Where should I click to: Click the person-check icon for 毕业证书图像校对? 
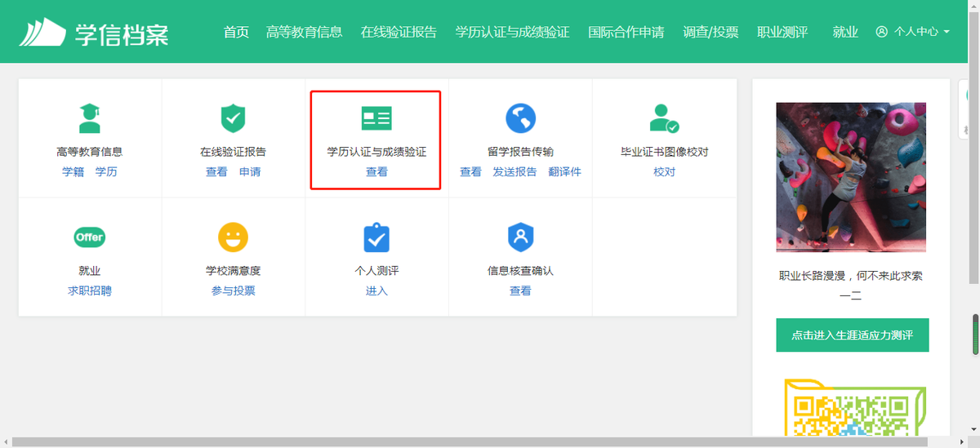click(664, 118)
